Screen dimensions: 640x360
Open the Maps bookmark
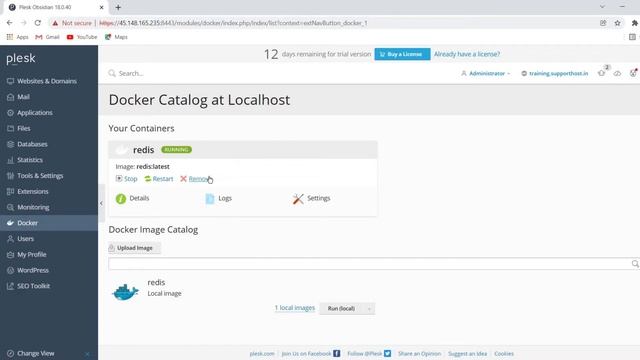tap(116, 37)
